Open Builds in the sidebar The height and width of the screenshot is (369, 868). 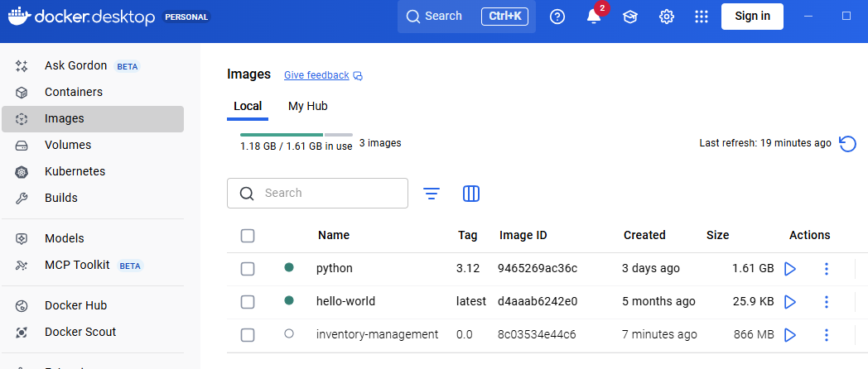pyautogui.click(x=93, y=198)
